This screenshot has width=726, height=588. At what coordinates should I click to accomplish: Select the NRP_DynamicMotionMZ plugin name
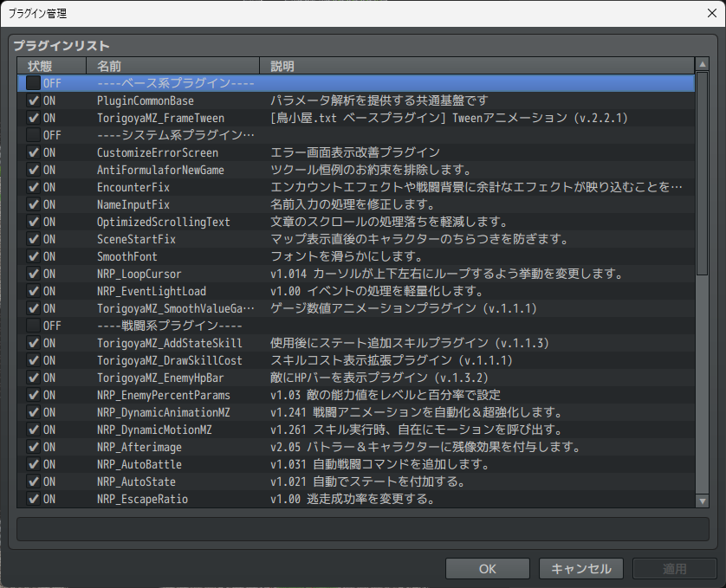point(154,430)
